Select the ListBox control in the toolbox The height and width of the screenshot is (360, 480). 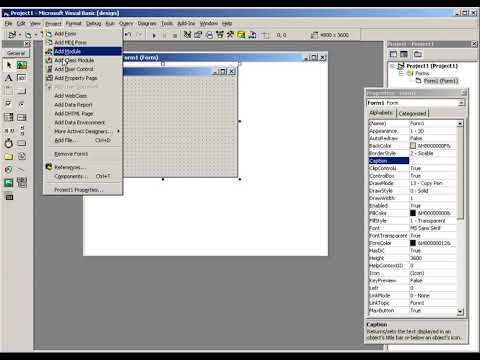22,117
